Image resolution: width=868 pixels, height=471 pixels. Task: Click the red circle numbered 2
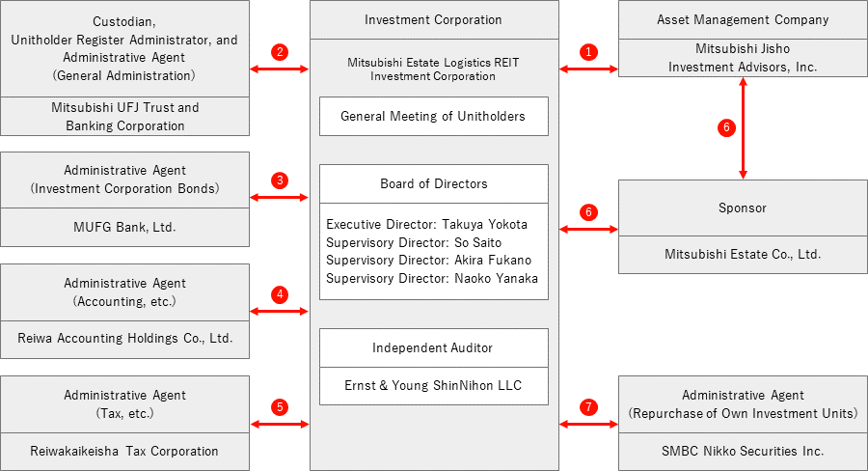pos(280,52)
